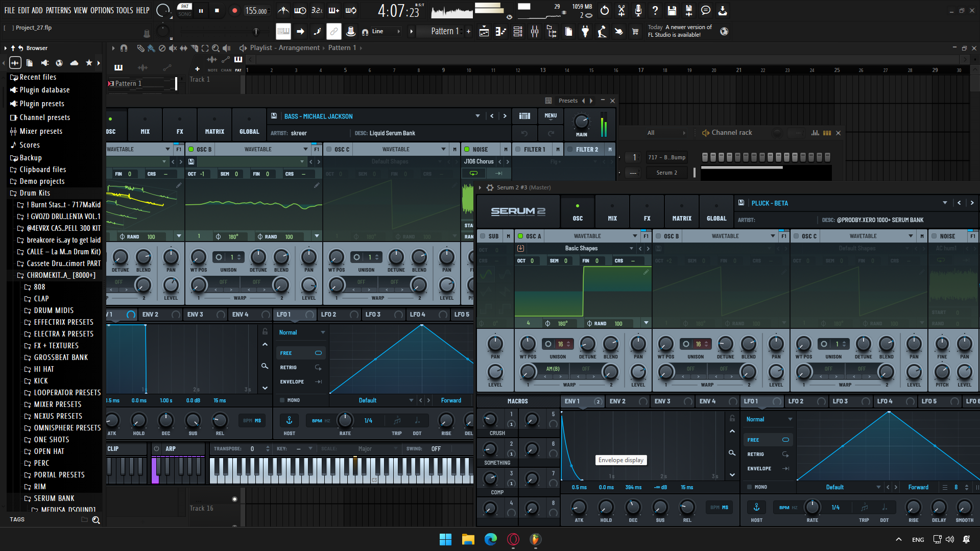980x551 pixels.
Task: Click the browser tag search magnifier icon
Action: pos(95,520)
